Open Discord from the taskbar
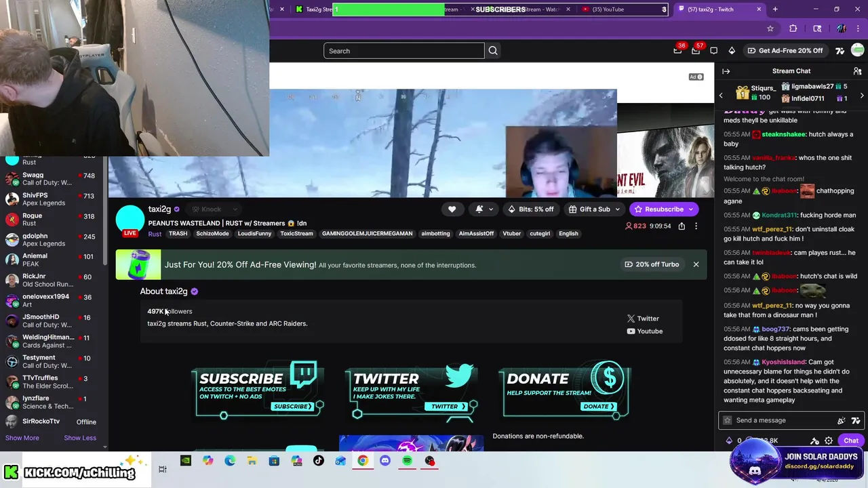This screenshot has height=488, width=868. click(385, 461)
